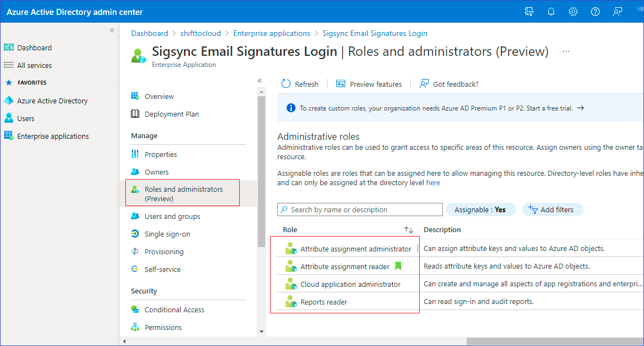Image resolution: width=644 pixels, height=346 pixels.
Task: Open the settings gear in header
Action: point(573,12)
